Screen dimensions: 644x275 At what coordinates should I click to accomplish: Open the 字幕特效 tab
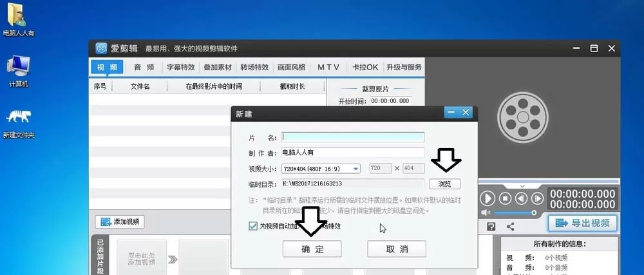point(181,68)
